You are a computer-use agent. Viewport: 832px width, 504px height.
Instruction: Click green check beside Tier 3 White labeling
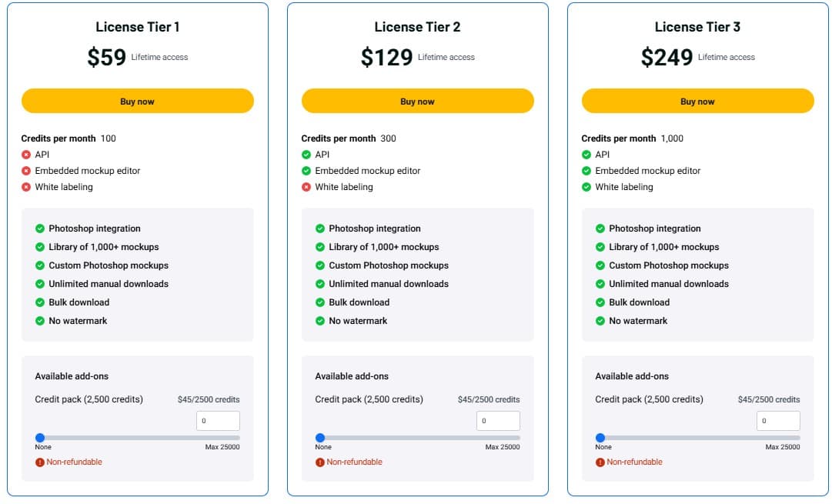point(586,187)
